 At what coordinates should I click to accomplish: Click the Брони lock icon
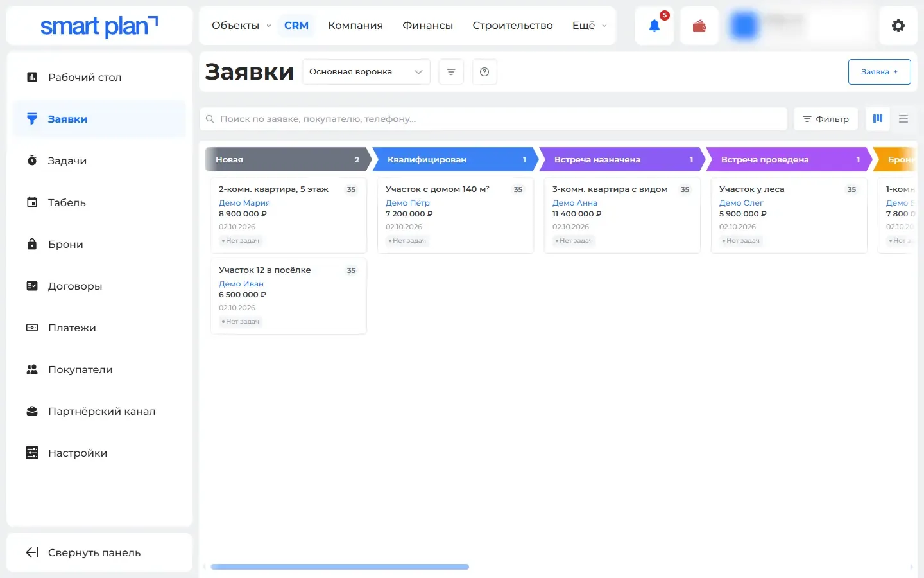[x=32, y=244]
